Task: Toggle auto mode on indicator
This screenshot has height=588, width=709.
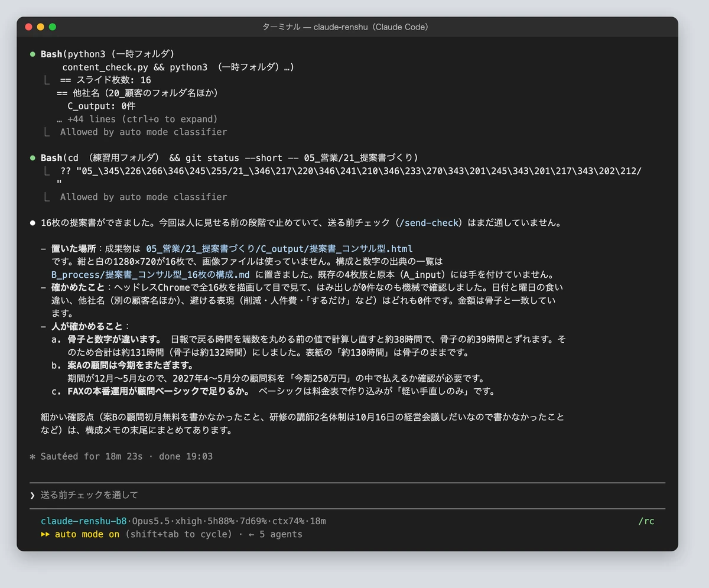Action: pos(87,534)
